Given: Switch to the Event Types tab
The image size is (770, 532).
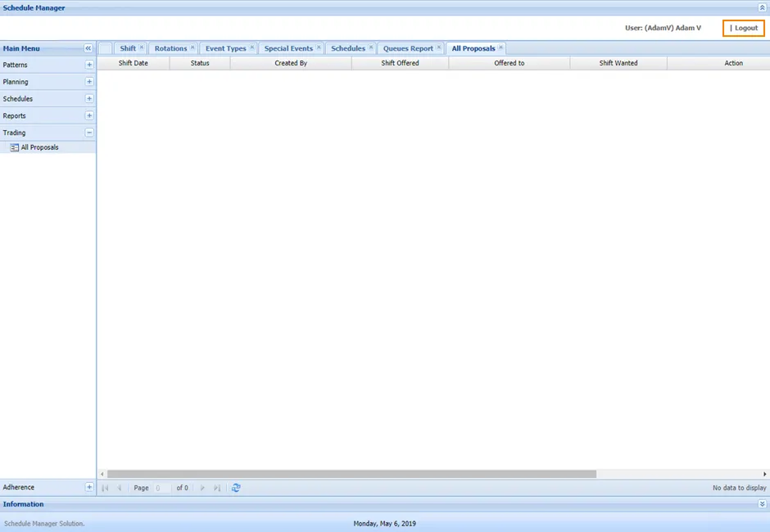Looking at the screenshot, I should coord(225,48).
